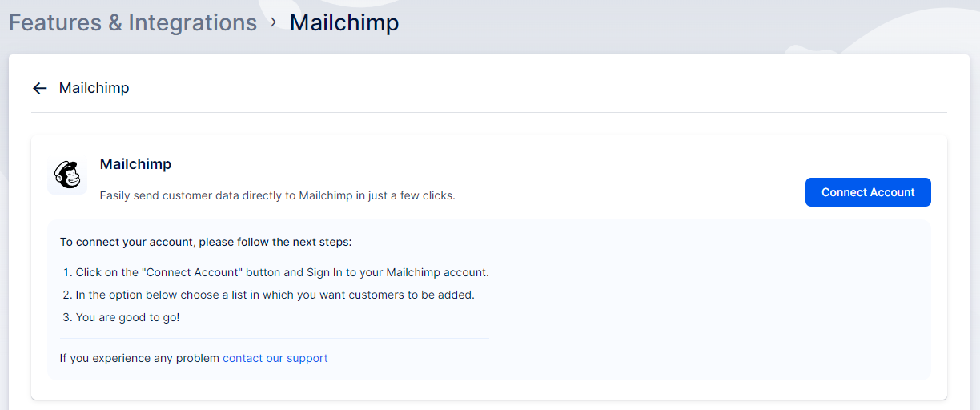
Task: Click the 'If you experience any problem' text
Action: [x=139, y=358]
